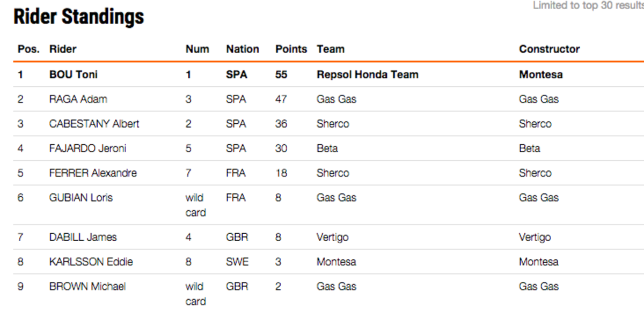Open rider FERRER Alexandre

coord(93,173)
